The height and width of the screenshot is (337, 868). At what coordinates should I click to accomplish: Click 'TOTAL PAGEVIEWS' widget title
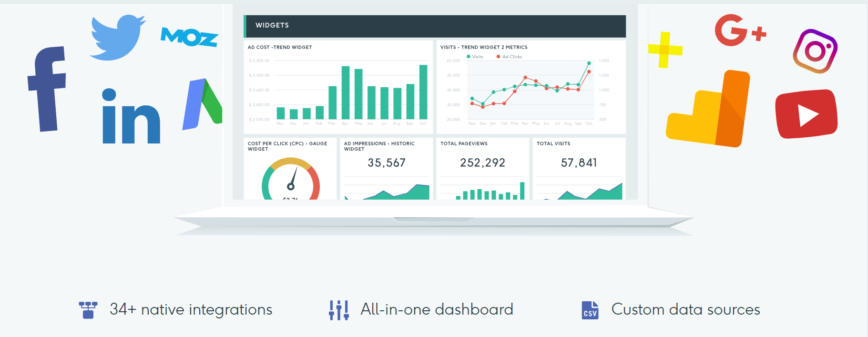coord(464,143)
